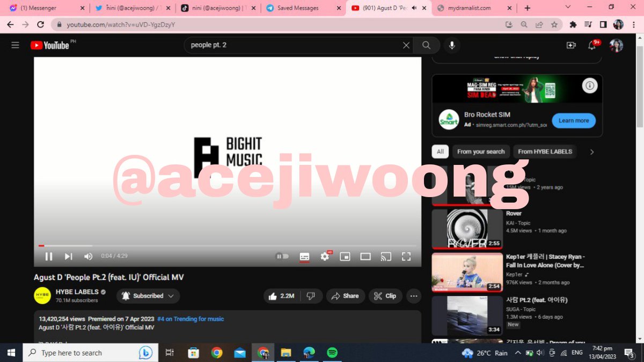Open Spotify from the taskbar
The width and height of the screenshot is (644, 362).
(x=332, y=353)
